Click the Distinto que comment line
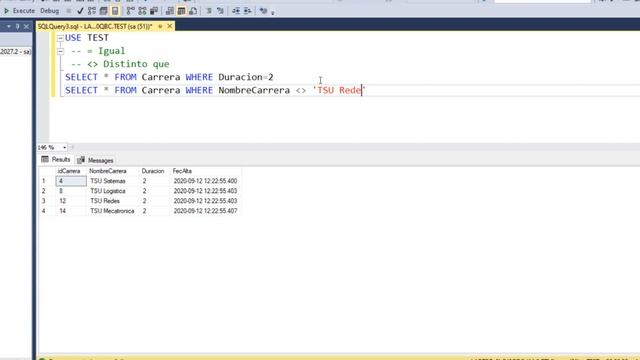The image size is (640, 360). pyautogui.click(x=120, y=64)
